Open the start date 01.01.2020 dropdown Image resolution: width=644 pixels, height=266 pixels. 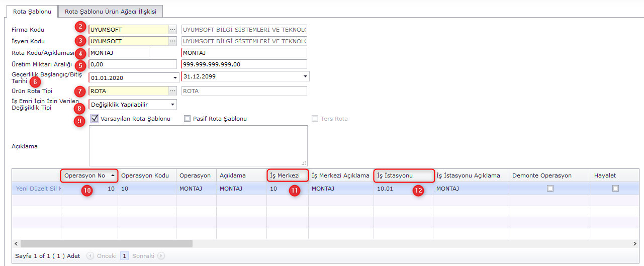coord(175,78)
